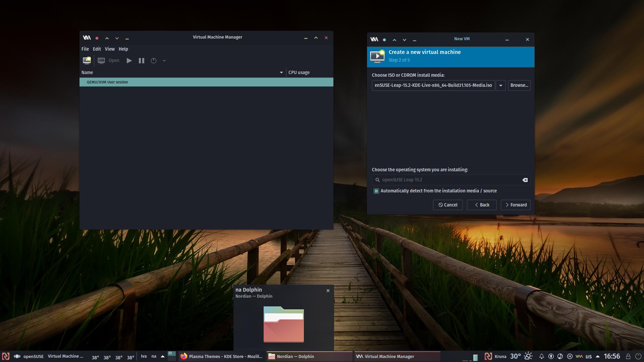
Task: Click the red pin dot in Manager titlebar
Action: click(x=97, y=38)
